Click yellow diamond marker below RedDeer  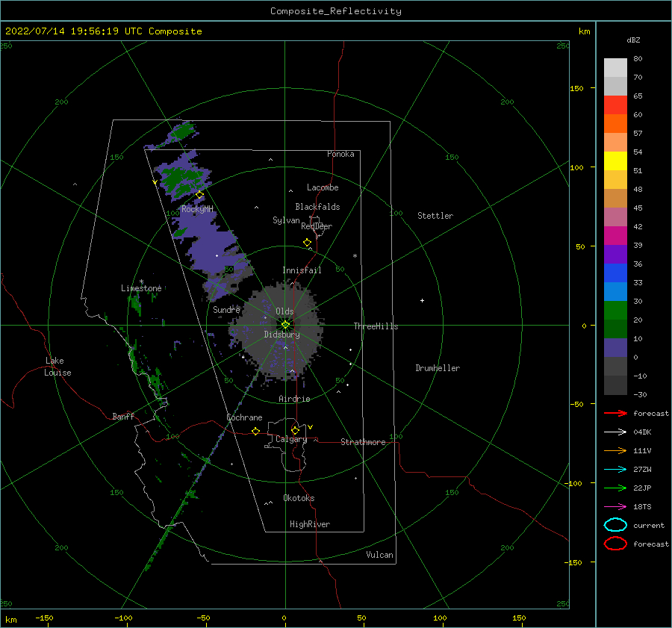(x=308, y=243)
